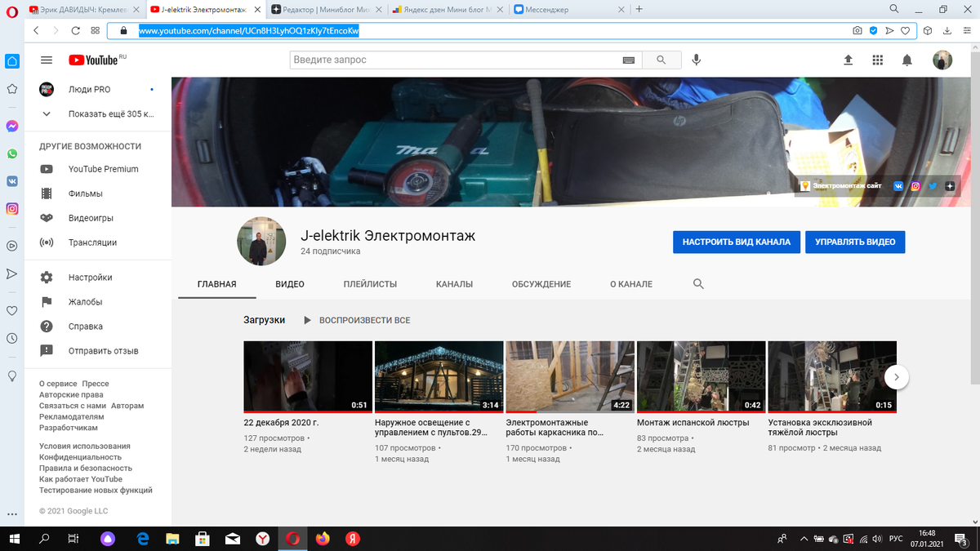
Task: Click the browser address bar URL
Action: pyautogui.click(x=249, y=30)
